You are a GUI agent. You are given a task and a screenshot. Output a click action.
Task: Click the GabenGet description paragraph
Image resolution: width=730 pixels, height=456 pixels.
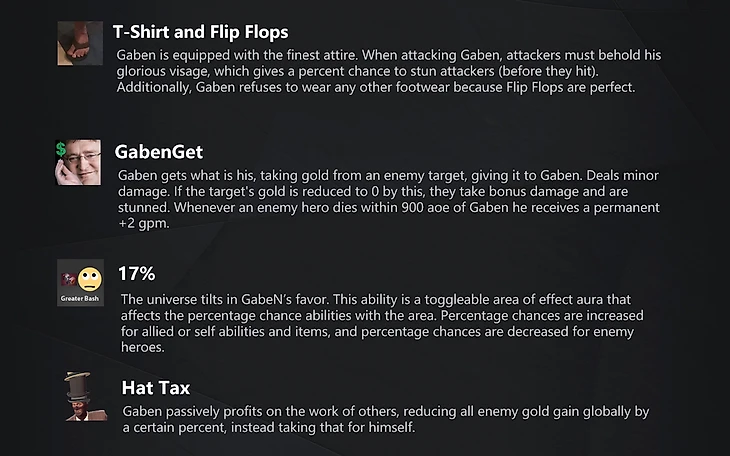pyautogui.click(x=389, y=199)
